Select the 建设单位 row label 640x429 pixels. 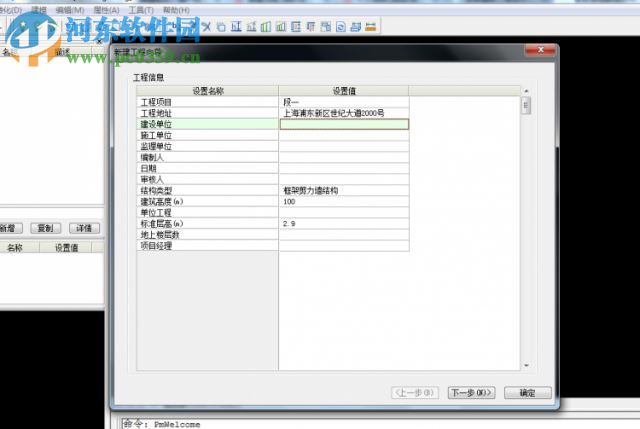pos(208,124)
